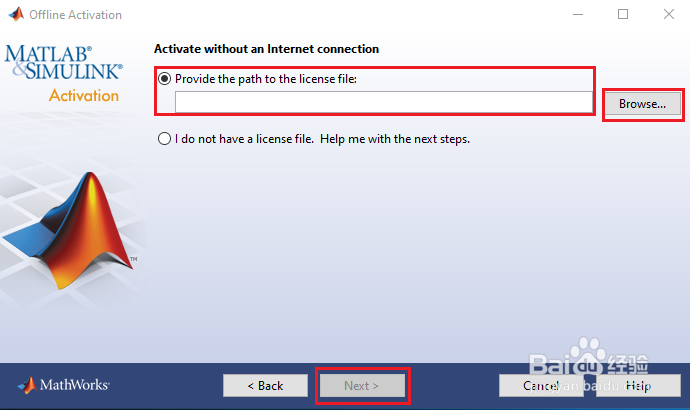Click the MathWorks logo in the footer
This screenshot has width=690, height=410.
(64, 385)
